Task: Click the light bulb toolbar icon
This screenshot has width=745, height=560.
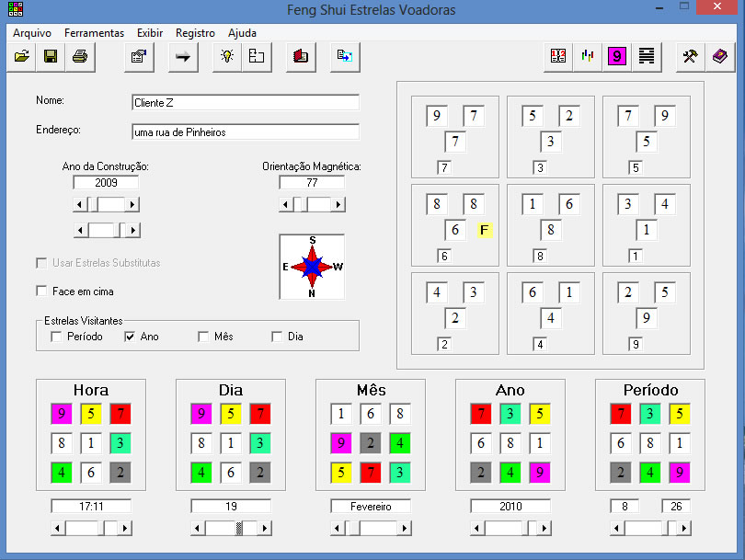Action: (x=227, y=56)
